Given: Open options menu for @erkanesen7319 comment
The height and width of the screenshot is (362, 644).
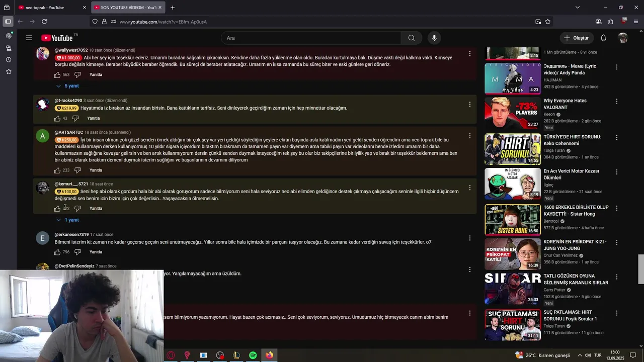Looking at the screenshot, I should (x=470, y=238).
